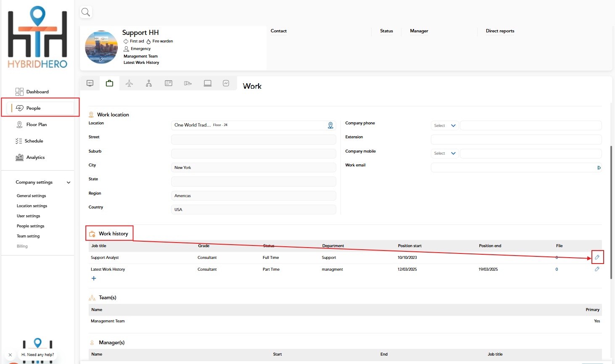
Task: Open the People section
Action: click(41, 108)
